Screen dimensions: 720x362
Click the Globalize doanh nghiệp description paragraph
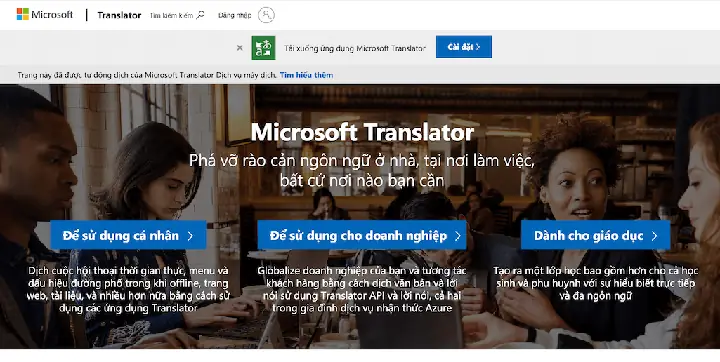(x=362, y=289)
